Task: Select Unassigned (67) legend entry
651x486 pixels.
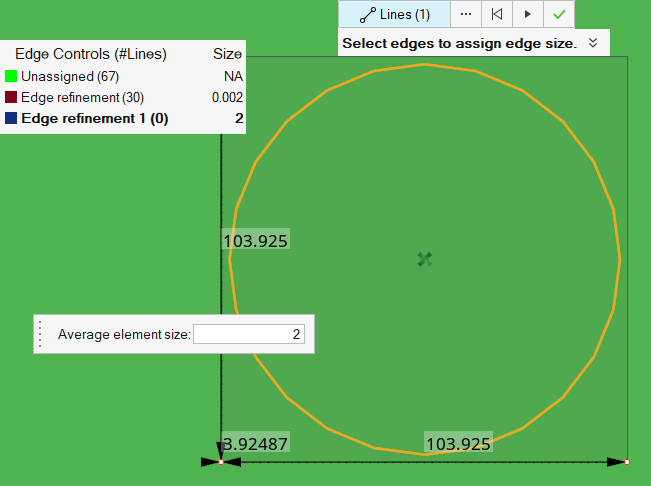Action: click(x=62, y=76)
